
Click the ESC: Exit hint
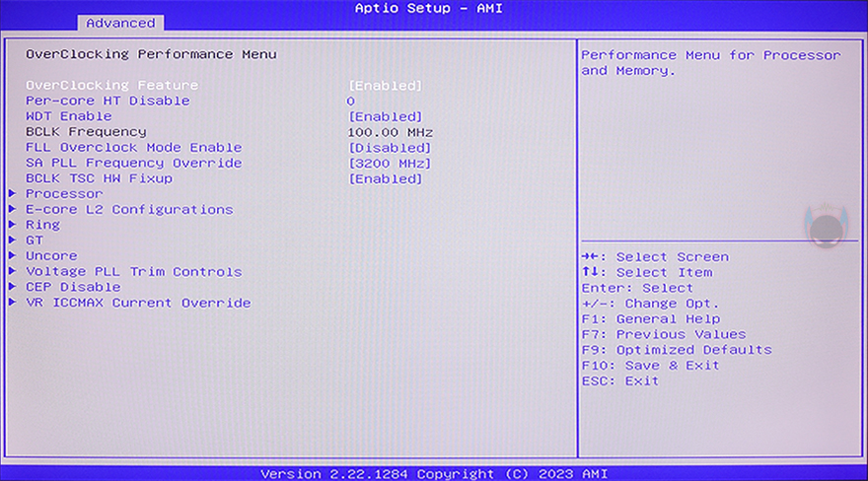(x=620, y=380)
